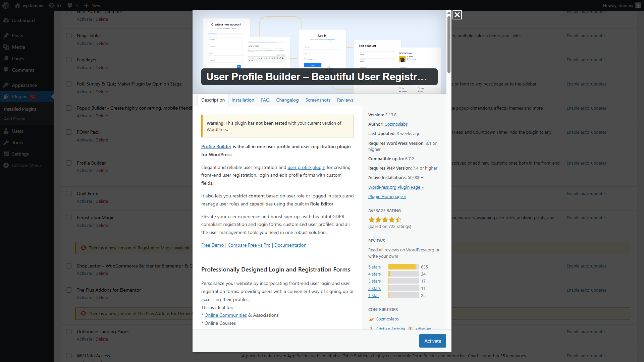The image size is (644, 362).
Task: Check the Unbounce Landing Pages checkbox
Action: pyautogui.click(x=69, y=331)
